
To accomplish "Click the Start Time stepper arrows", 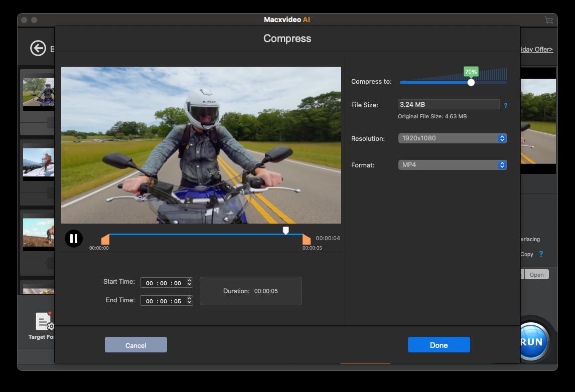I will 189,283.
